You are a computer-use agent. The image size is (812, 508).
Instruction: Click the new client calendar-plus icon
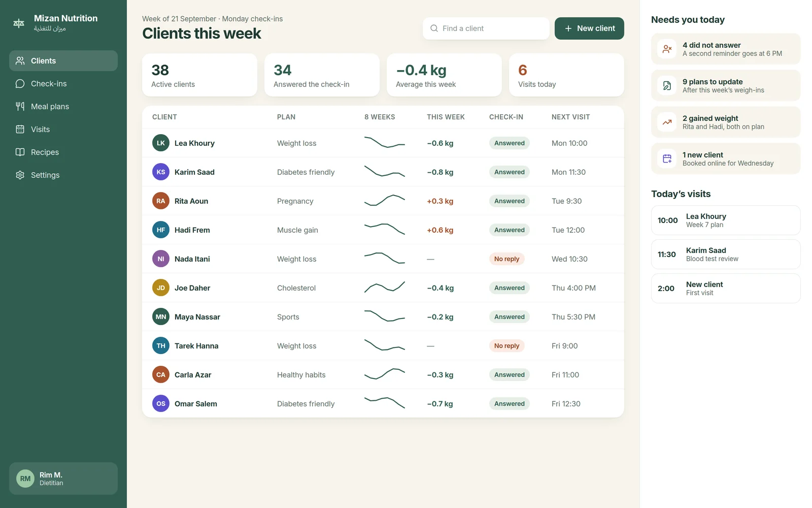(x=667, y=159)
